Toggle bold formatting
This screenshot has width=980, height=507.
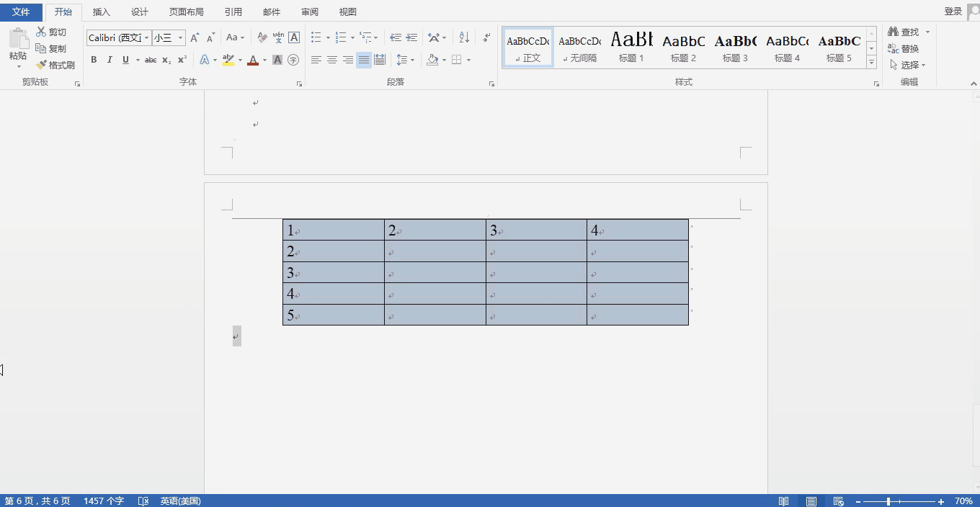[x=94, y=60]
